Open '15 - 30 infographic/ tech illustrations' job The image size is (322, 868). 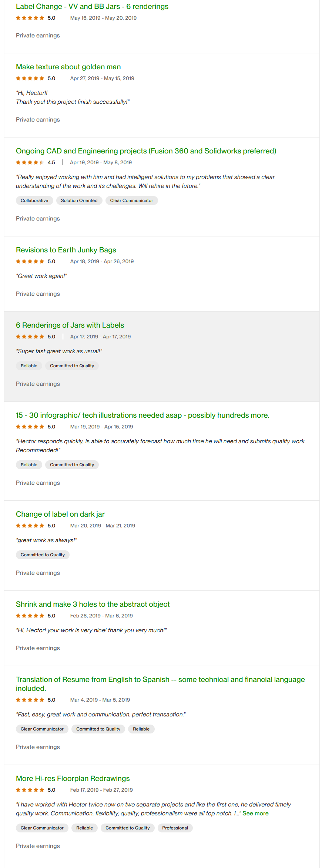[142, 415]
